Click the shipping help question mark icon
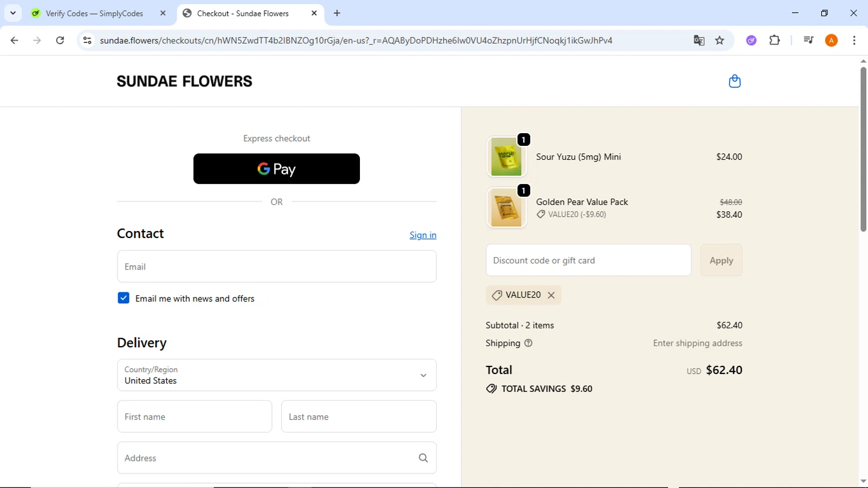The image size is (868, 488). [x=528, y=343]
